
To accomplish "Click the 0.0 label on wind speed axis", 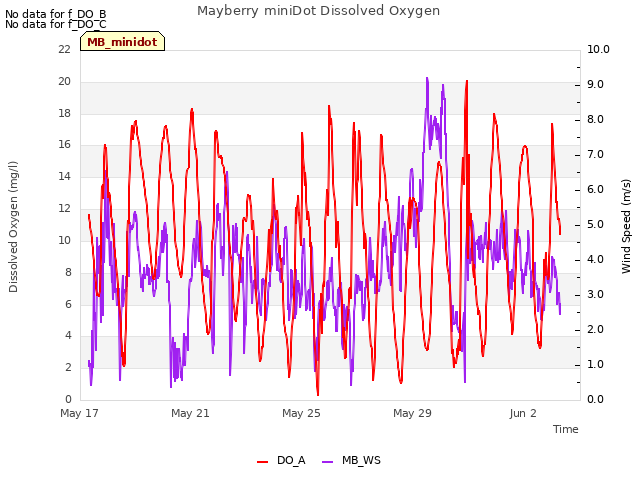I will pos(595,399).
